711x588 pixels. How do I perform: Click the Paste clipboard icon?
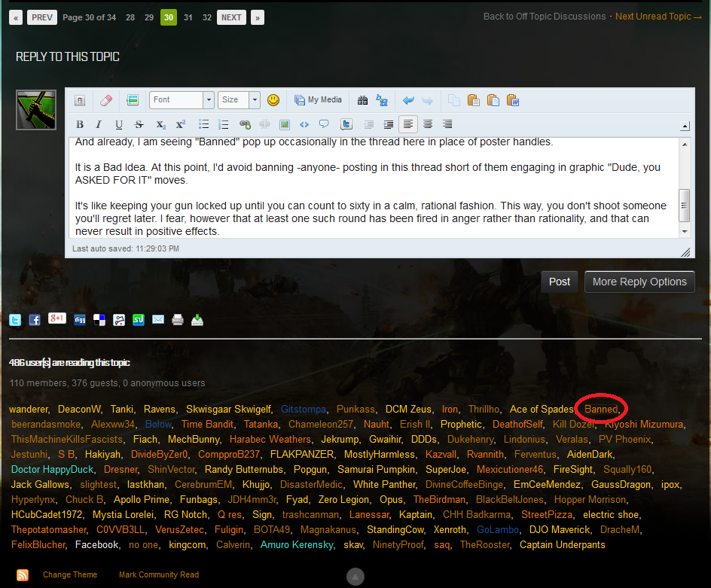coord(474,100)
